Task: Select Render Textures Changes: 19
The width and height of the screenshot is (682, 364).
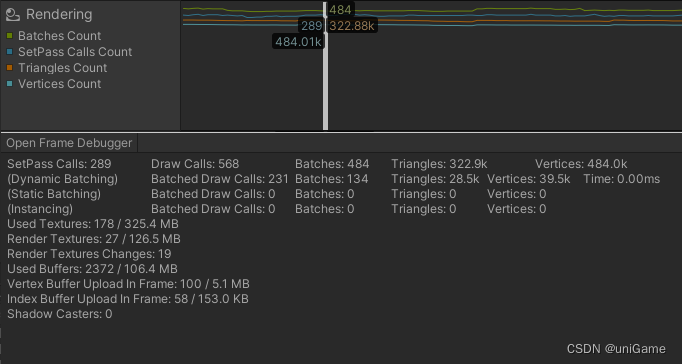Action: (x=89, y=254)
